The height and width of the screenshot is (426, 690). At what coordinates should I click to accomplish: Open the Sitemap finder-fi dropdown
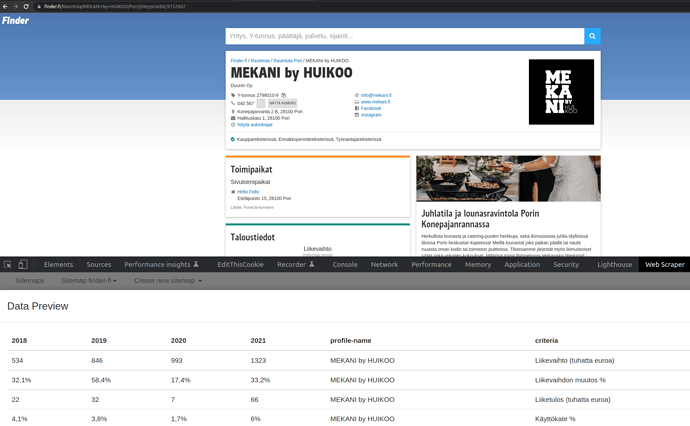pyautogui.click(x=89, y=281)
